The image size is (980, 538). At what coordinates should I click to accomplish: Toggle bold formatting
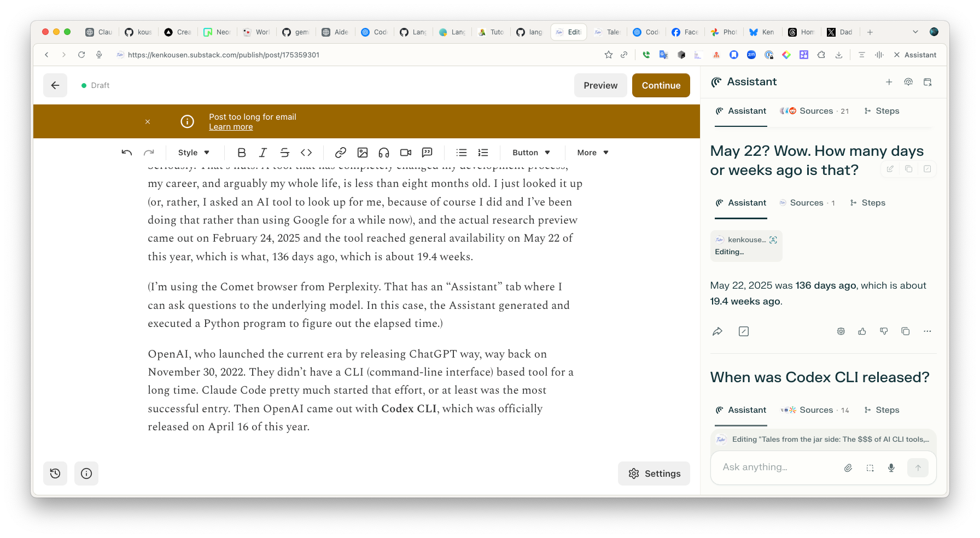click(241, 153)
